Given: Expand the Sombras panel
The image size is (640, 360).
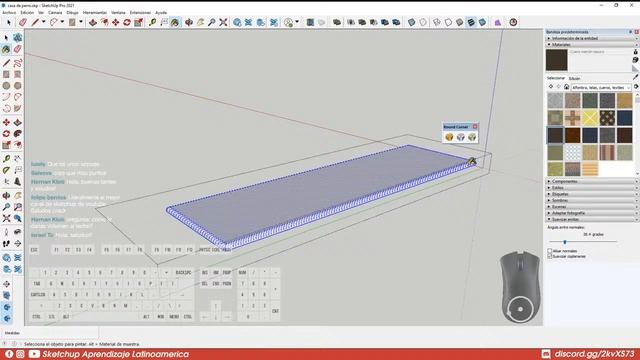Looking at the screenshot, I should (x=592, y=200).
